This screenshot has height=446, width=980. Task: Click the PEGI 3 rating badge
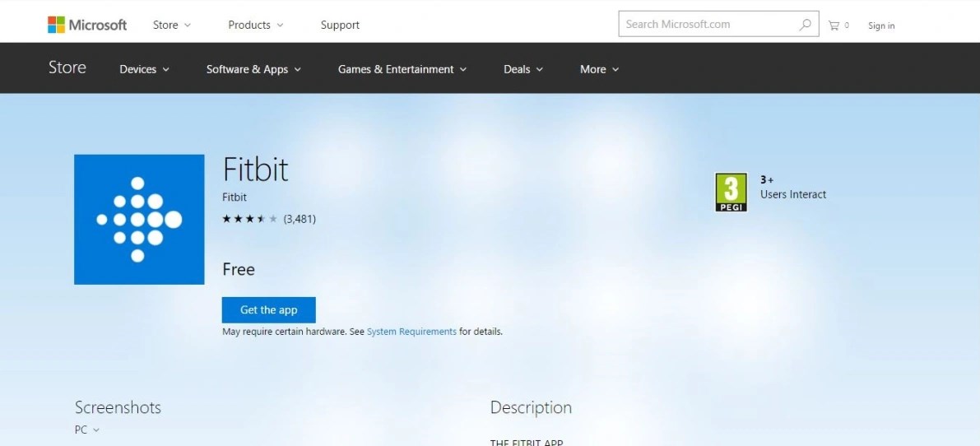coord(732,193)
